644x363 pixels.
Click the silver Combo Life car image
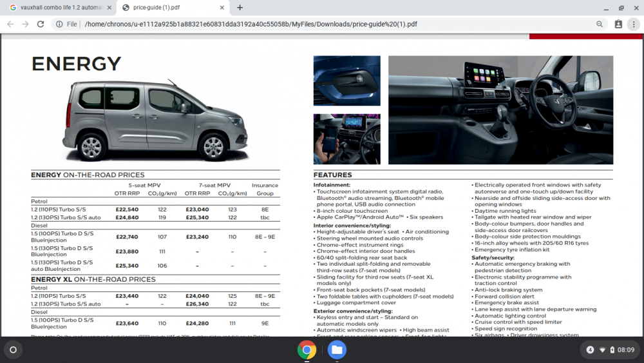point(155,120)
